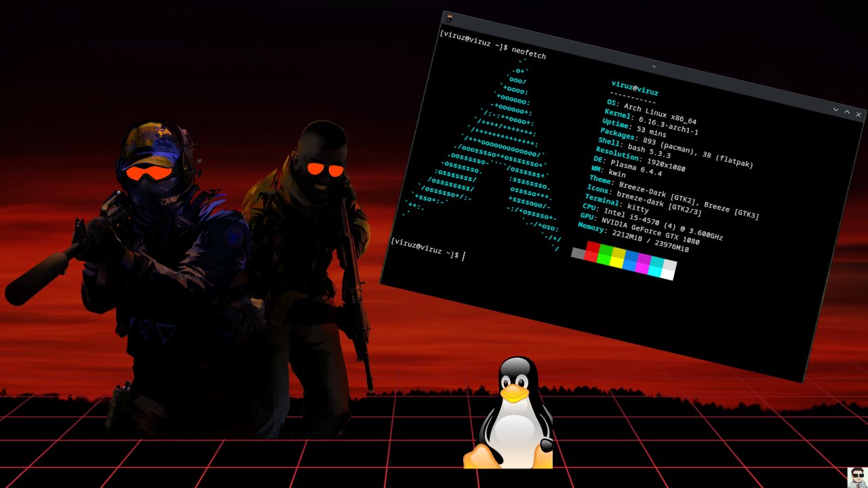Screen dimensions: 868x488
Task: Click the Packages line with 893 (pacman)
Action: click(676, 147)
